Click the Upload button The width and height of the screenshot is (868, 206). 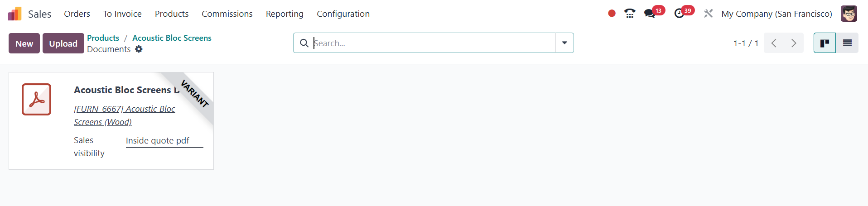(x=63, y=43)
